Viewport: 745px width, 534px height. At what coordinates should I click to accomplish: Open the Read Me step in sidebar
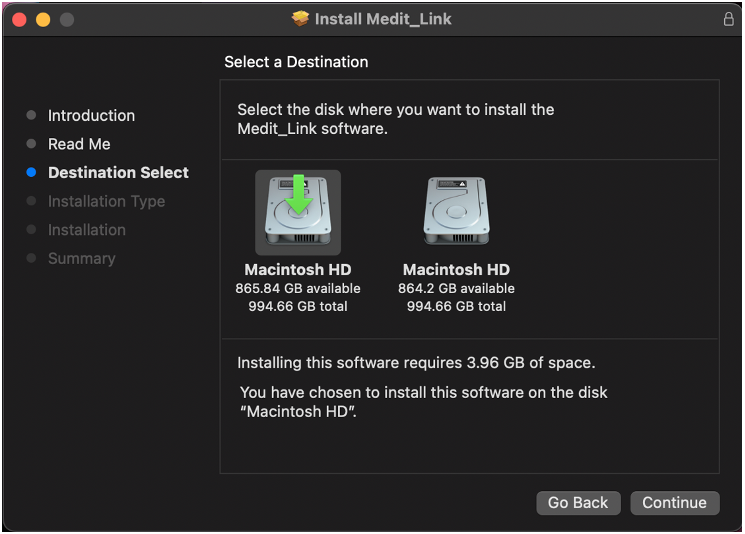coord(79,144)
